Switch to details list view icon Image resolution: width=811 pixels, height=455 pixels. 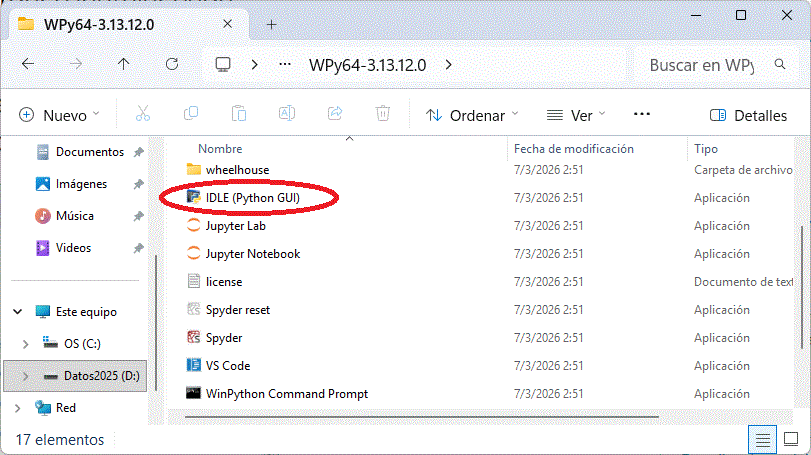pyautogui.click(x=762, y=440)
